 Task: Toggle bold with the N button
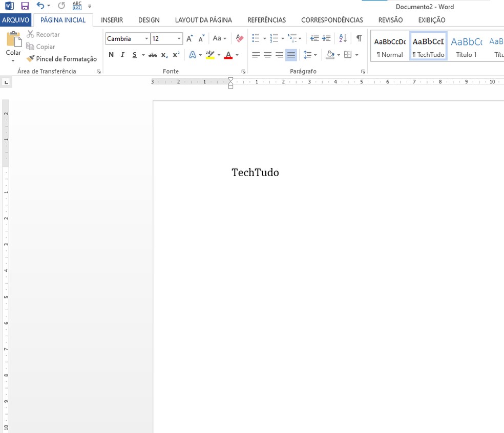pos(111,55)
